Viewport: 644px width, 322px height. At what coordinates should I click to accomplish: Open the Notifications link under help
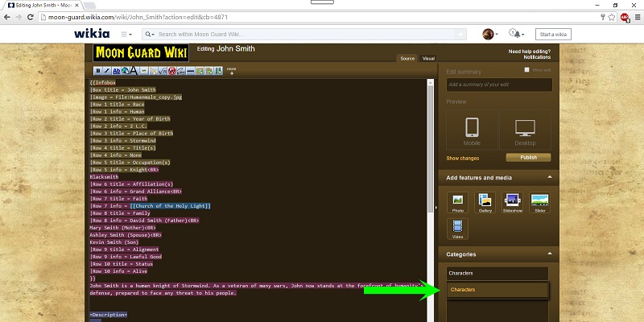pos(537,57)
